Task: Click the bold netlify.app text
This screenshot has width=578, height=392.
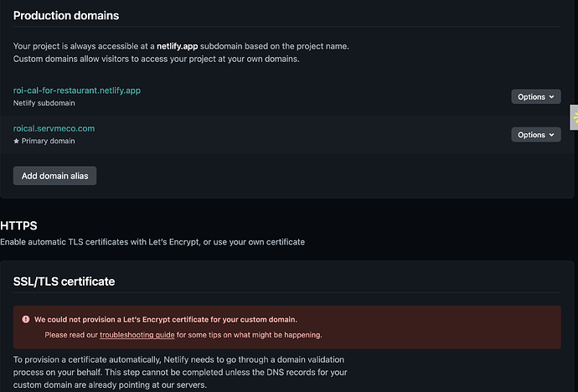Action: (178, 46)
